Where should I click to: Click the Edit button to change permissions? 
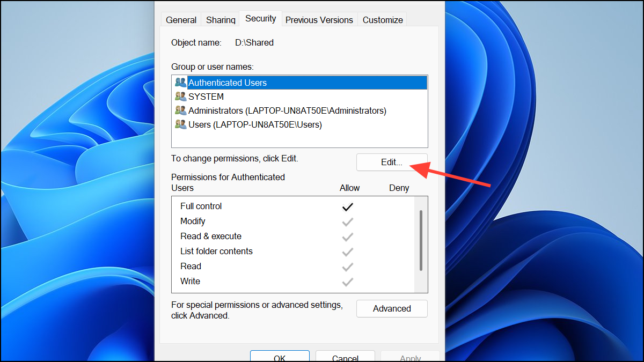coord(392,162)
